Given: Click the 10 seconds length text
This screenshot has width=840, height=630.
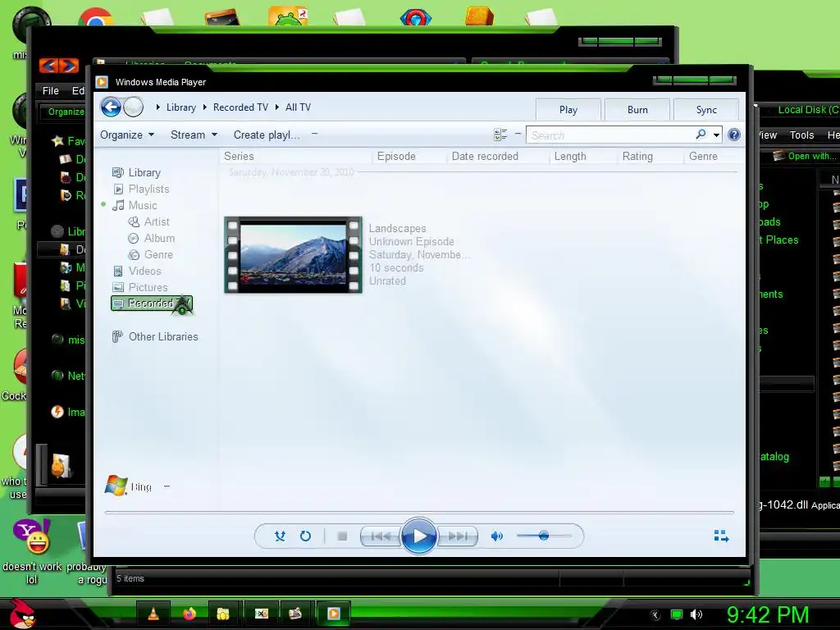Looking at the screenshot, I should coord(396,268).
